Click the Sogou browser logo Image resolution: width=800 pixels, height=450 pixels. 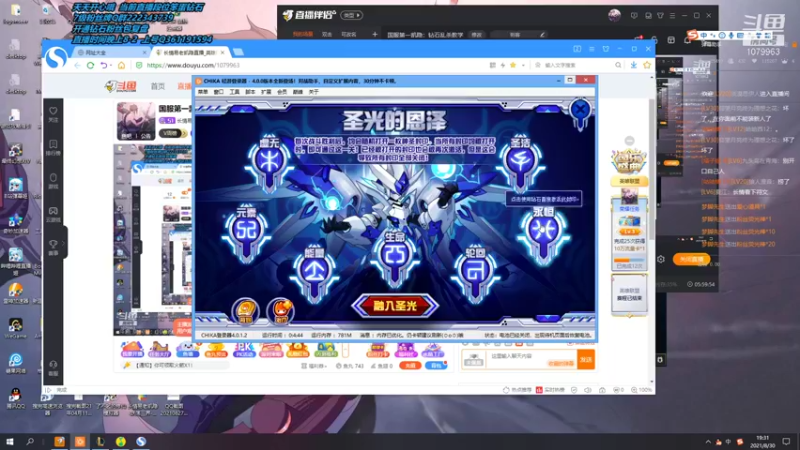coord(56,58)
